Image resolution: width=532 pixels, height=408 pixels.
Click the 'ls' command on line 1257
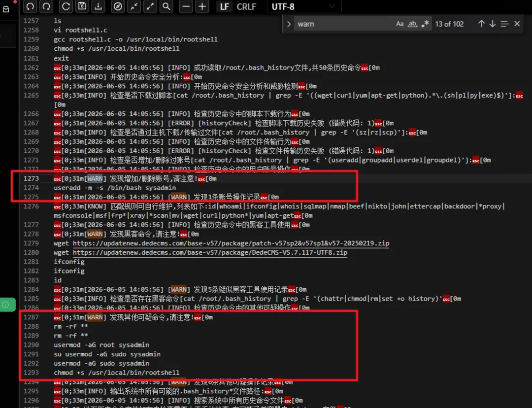pyautogui.click(x=57, y=21)
